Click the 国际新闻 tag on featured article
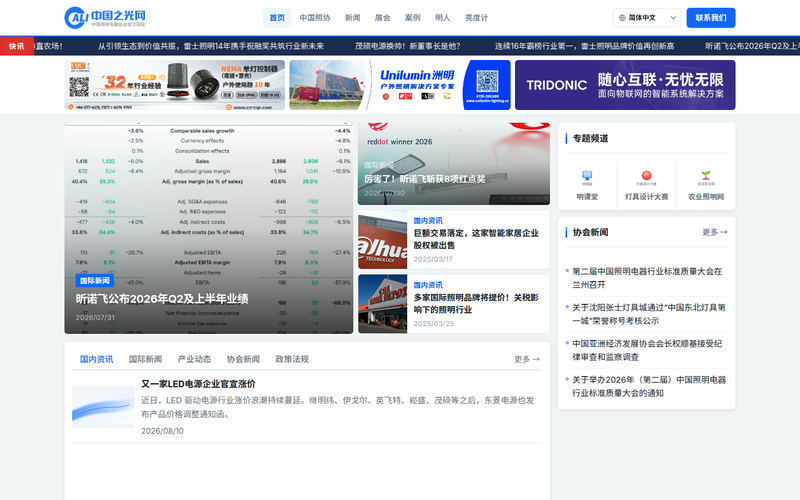The image size is (800, 500). [95, 281]
